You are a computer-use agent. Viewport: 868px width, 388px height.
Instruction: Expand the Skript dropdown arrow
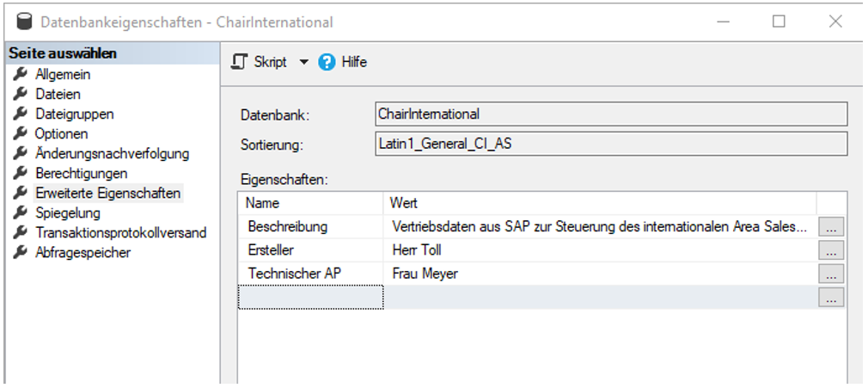coord(303,62)
